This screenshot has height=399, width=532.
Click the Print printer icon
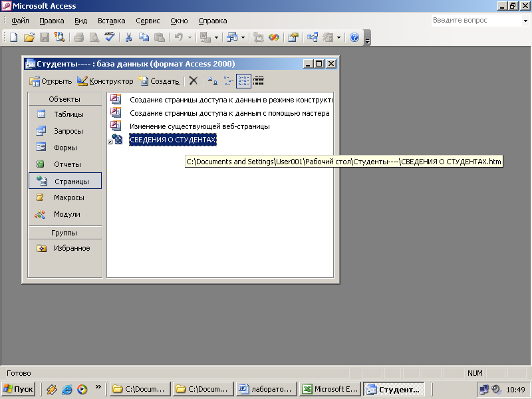pos(78,37)
